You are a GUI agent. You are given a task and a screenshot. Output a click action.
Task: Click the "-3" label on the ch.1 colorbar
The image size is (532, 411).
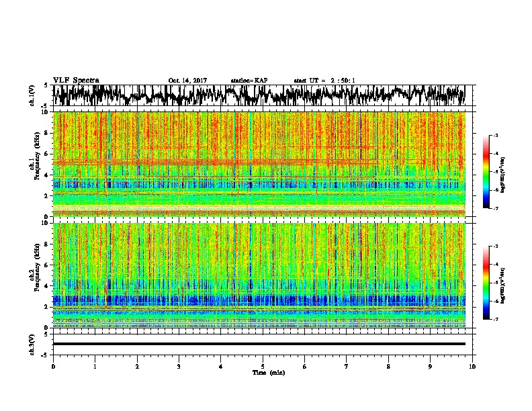[496, 135]
